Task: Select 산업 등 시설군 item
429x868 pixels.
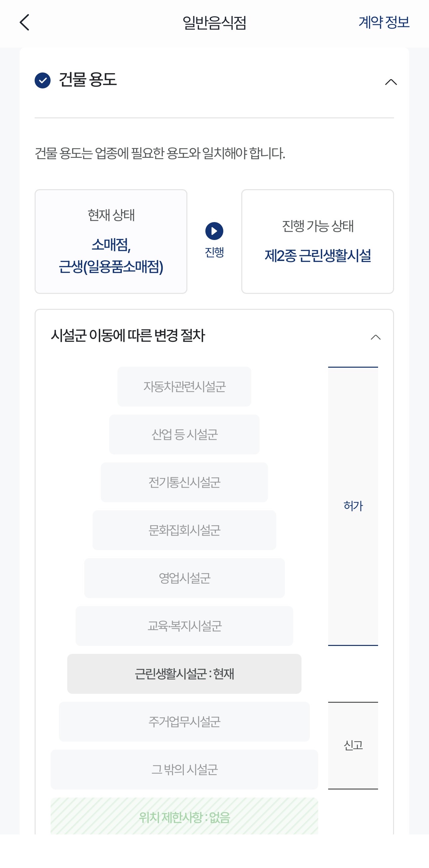Action: 184,434
